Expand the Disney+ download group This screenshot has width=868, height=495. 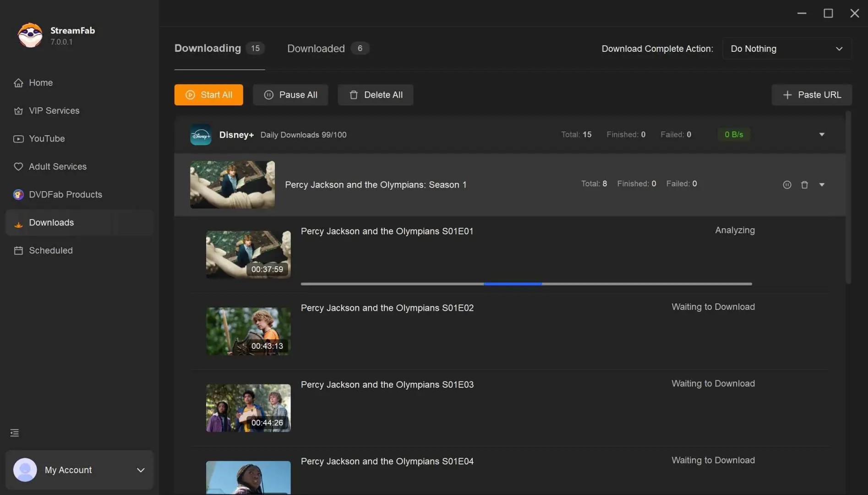coord(821,134)
